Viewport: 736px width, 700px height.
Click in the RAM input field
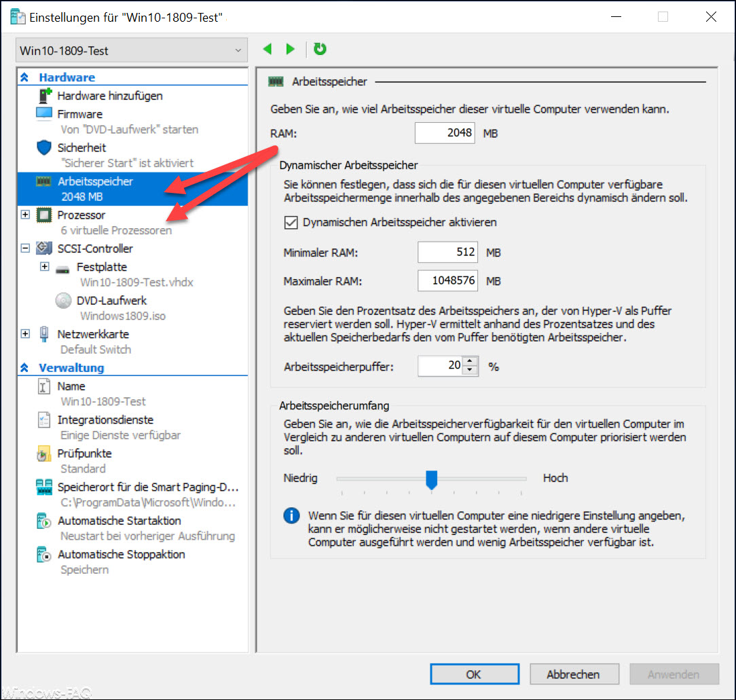(445, 133)
